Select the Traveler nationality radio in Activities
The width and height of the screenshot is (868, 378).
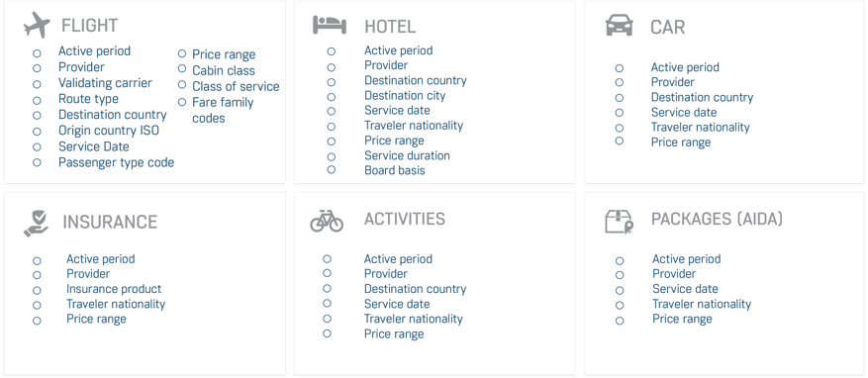click(x=328, y=319)
